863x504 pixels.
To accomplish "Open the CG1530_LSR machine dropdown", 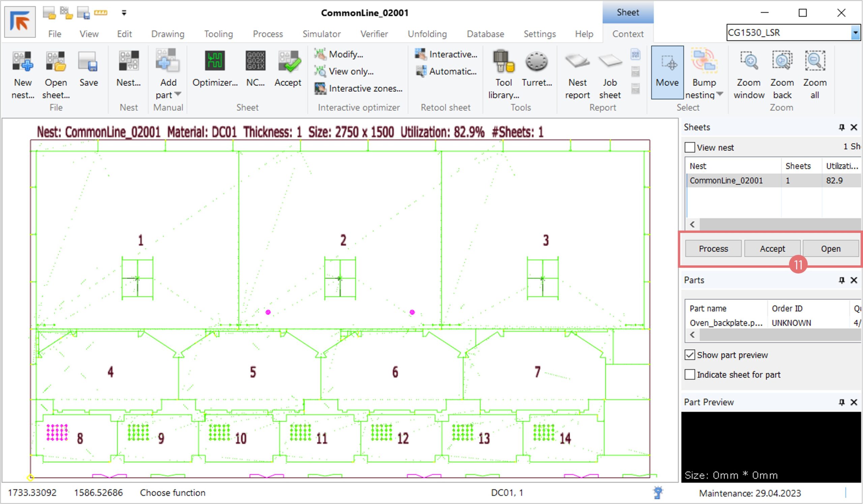I will tap(855, 33).
